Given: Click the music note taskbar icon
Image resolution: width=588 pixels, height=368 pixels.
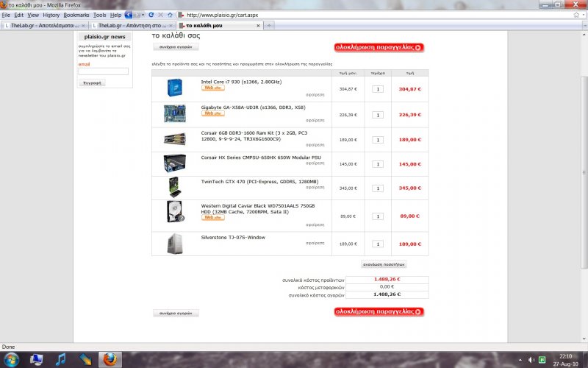Looking at the screenshot, I should coord(60,360).
